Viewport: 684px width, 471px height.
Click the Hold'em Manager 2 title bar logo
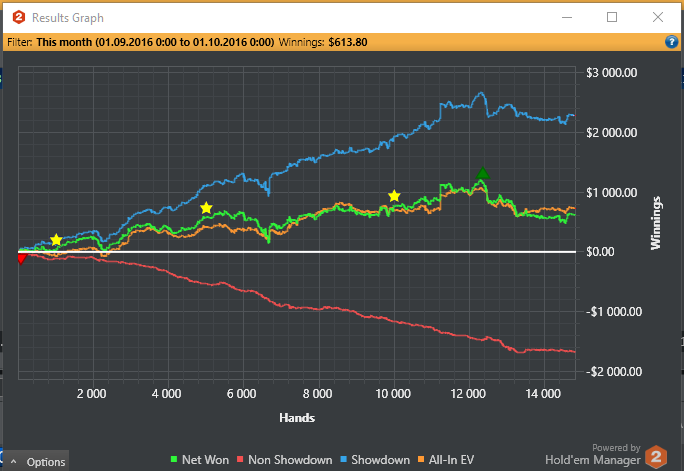pos(19,17)
